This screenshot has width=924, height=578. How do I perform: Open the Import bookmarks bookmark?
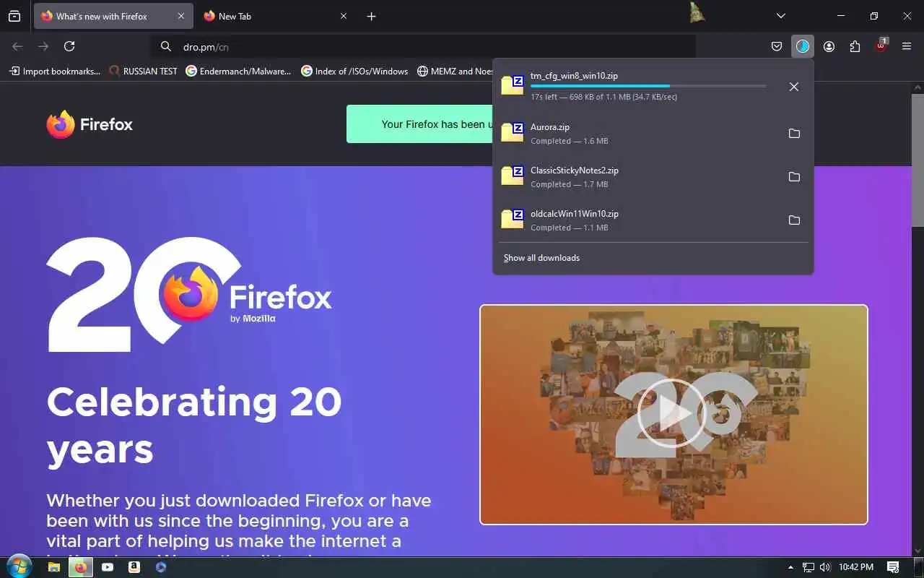click(55, 71)
